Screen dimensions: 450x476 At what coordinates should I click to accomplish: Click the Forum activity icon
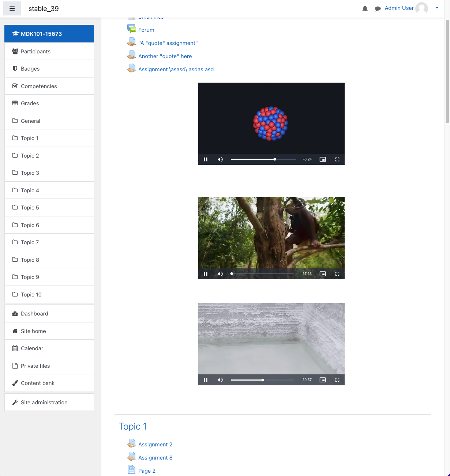131,29
